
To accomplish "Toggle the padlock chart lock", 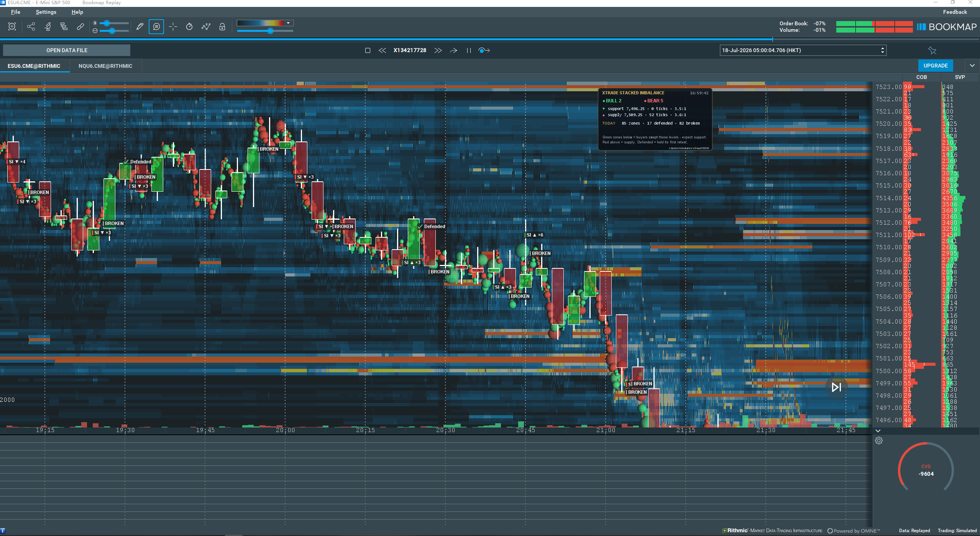I will pyautogui.click(x=222, y=26).
